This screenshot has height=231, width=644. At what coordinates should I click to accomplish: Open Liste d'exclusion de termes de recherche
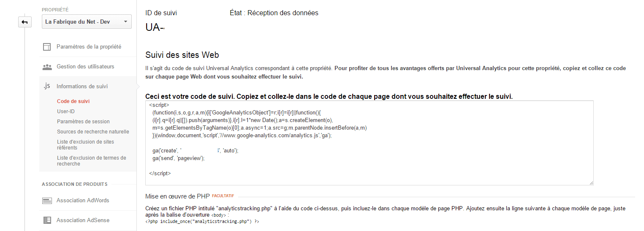tap(91, 161)
